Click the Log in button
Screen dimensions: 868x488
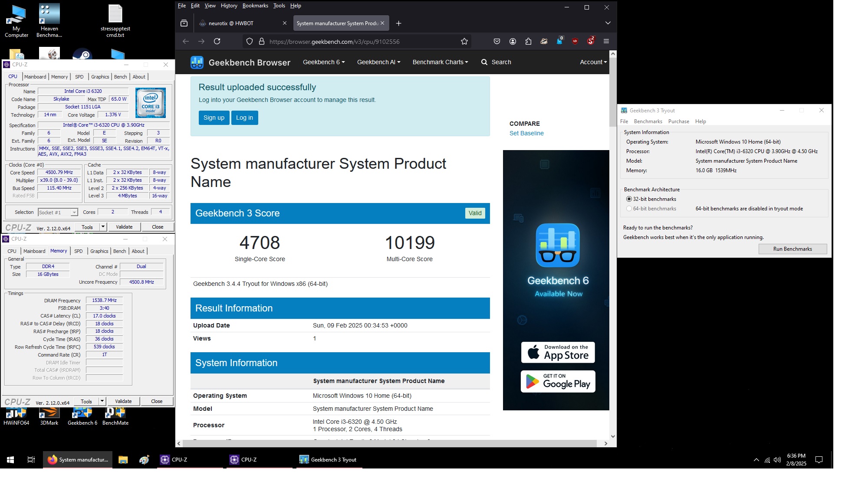coord(244,118)
